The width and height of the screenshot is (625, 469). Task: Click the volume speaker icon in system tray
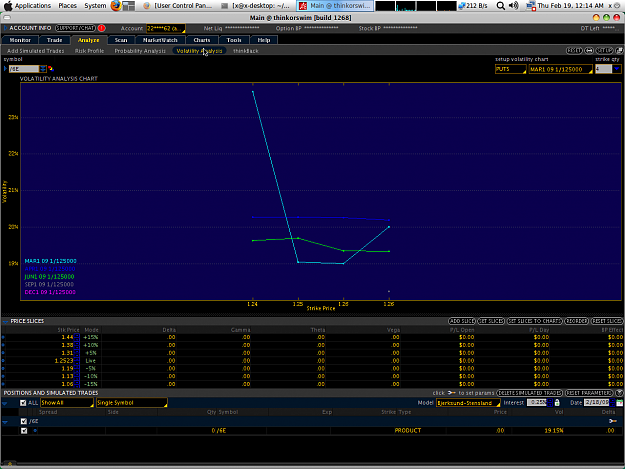coord(514,6)
